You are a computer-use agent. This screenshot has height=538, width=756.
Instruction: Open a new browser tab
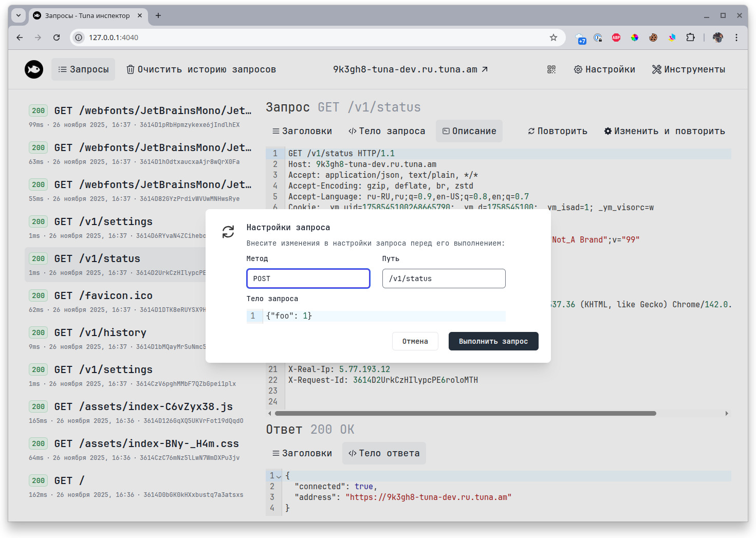(x=158, y=15)
